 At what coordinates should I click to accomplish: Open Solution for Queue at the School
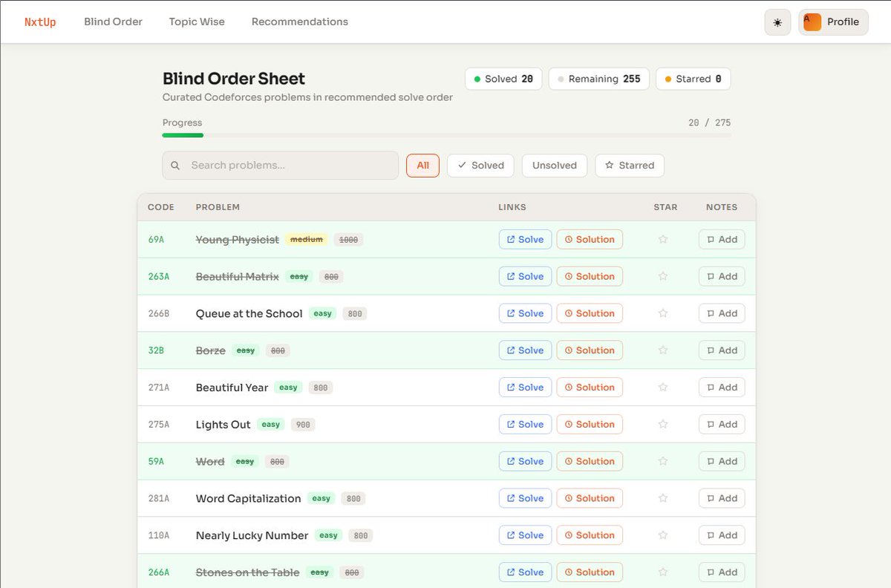590,313
